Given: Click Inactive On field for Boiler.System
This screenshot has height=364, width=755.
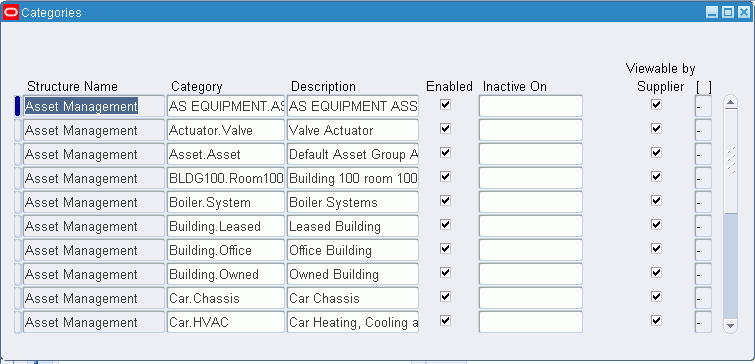Looking at the screenshot, I should click(531, 202).
